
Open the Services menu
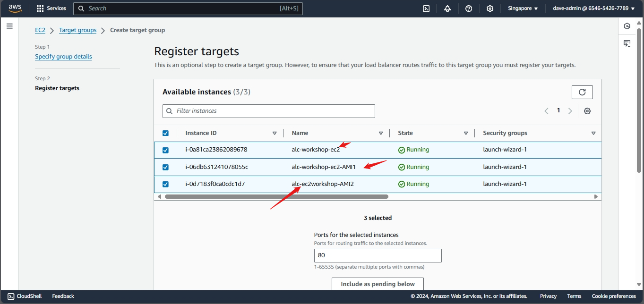(52, 8)
